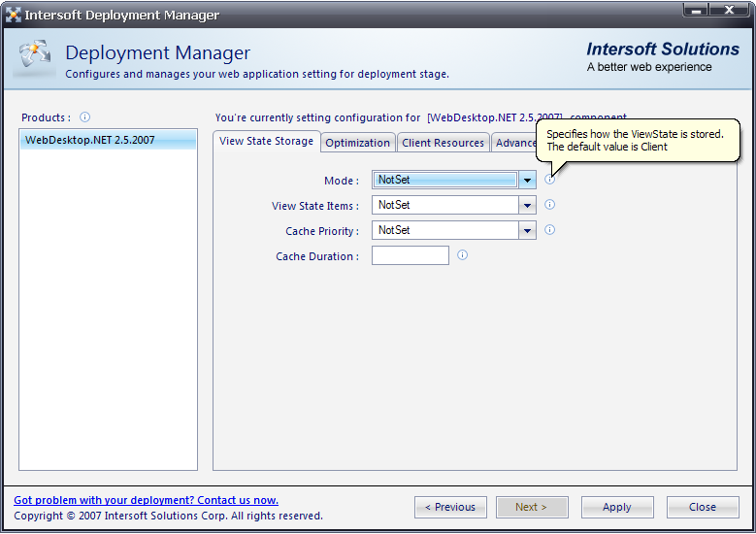This screenshot has height=534, width=756.
Task: Open the Client Resources tab
Action: coord(443,143)
